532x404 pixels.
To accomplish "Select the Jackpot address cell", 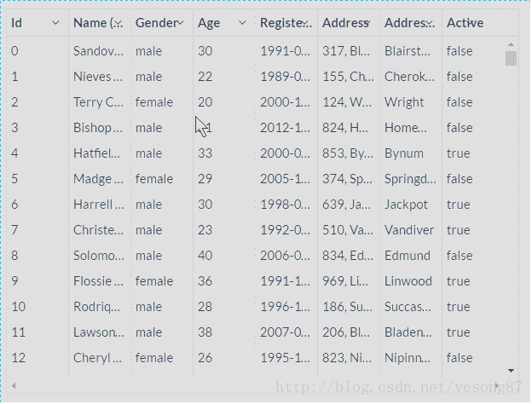I will [407, 205].
